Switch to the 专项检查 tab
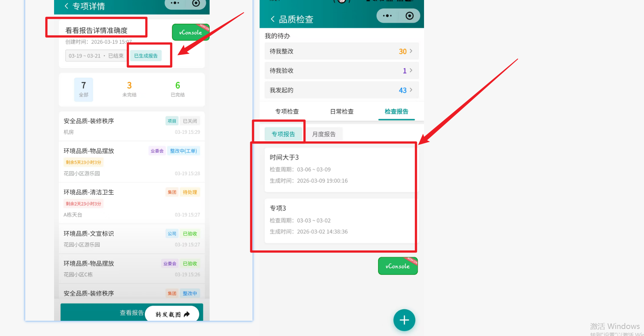Screen dimensions: 644x336 (x=287, y=112)
